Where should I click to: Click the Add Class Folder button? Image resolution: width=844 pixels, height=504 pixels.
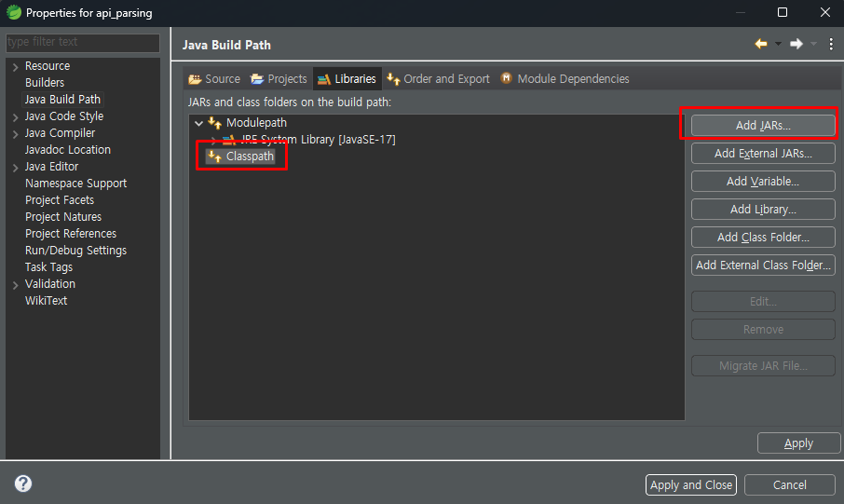point(763,238)
